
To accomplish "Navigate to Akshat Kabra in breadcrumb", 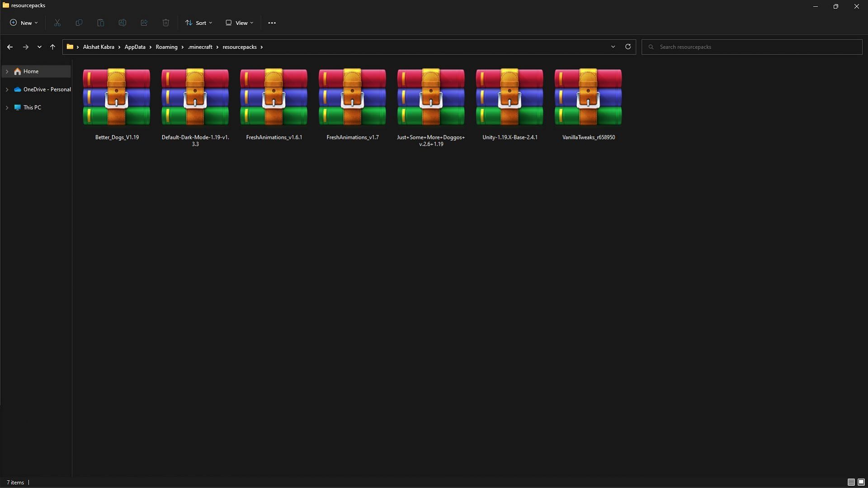I will coord(99,47).
